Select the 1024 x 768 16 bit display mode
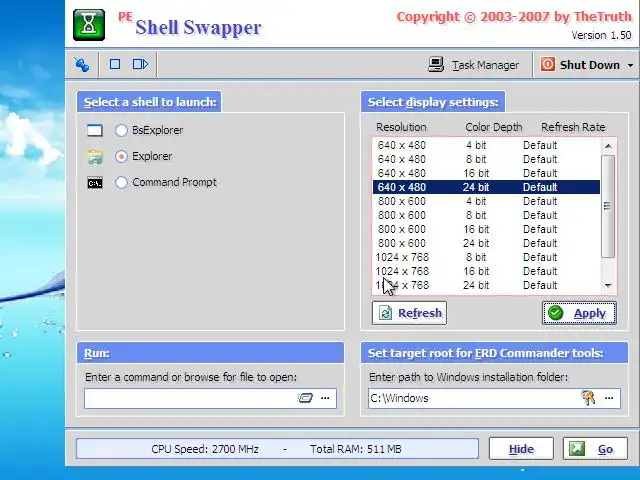 coord(486,271)
